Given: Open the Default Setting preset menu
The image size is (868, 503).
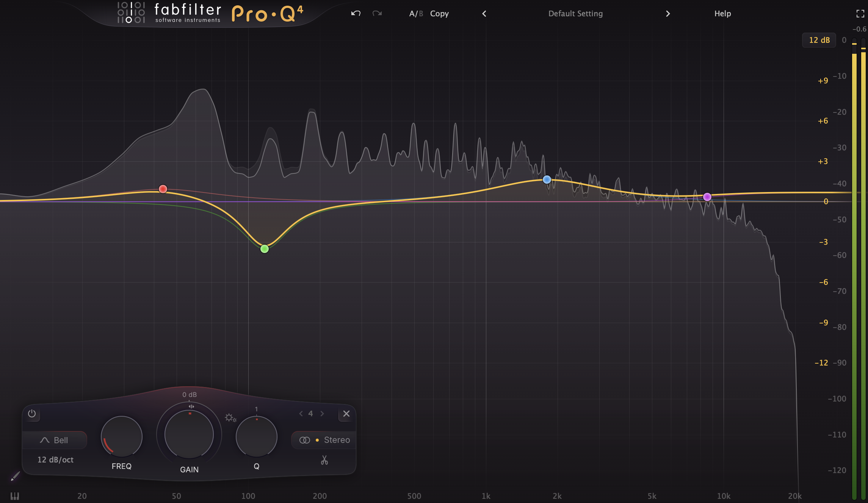Looking at the screenshot, I should (575, 14).
